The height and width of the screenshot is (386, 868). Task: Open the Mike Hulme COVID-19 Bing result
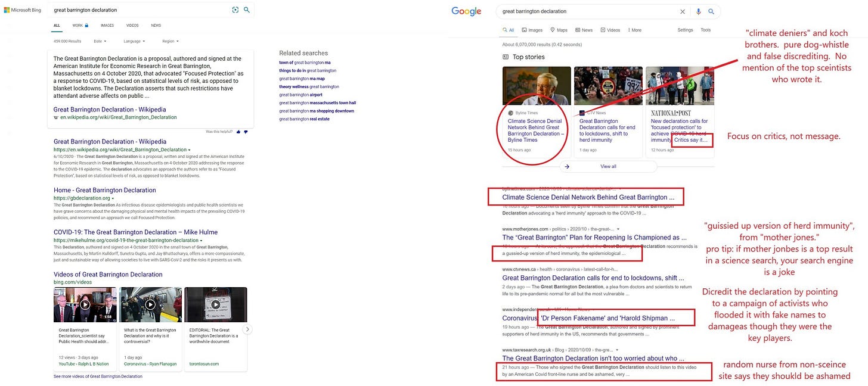click(135, 232)
